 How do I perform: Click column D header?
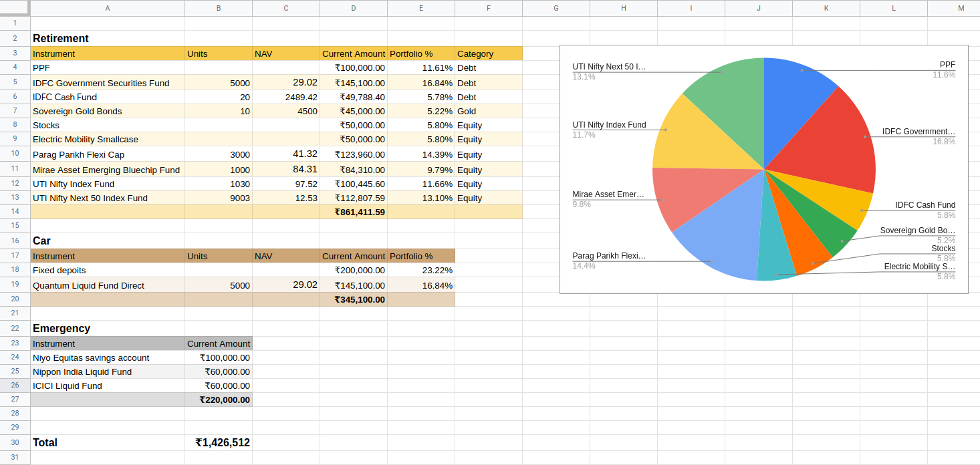pos(354,8)
